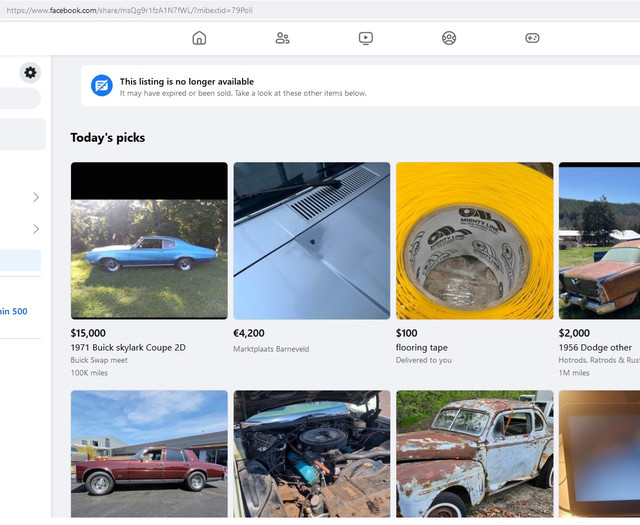Open the rusty blue coupe listing photo
This screenshot has width=640, height=525.
click(x=475, y=454)
